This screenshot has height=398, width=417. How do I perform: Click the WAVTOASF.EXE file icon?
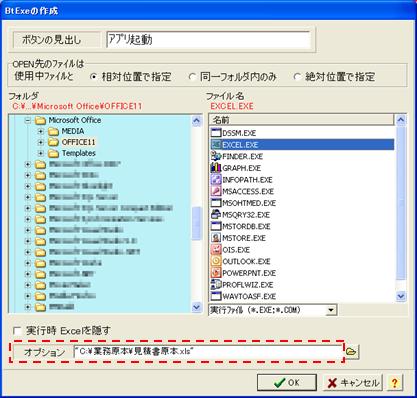click(x=216, y=296)
